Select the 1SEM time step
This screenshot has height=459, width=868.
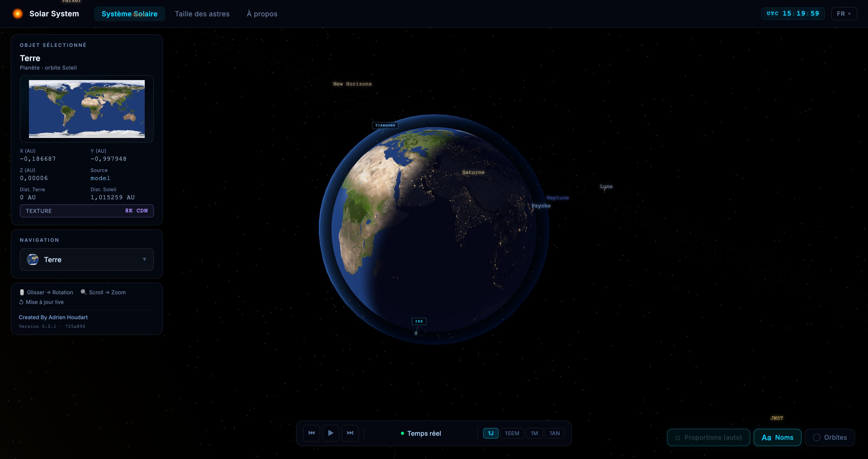click(x=512, y=433)
